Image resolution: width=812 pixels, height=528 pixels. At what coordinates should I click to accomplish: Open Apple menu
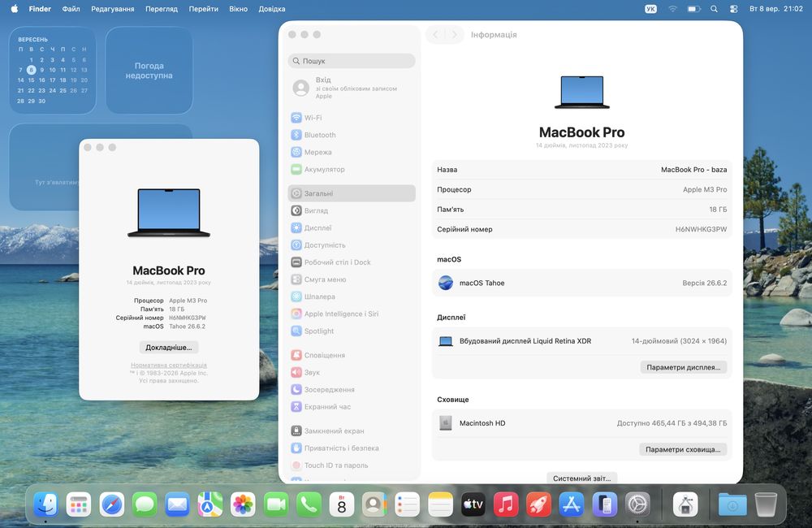tap(15, 9)
